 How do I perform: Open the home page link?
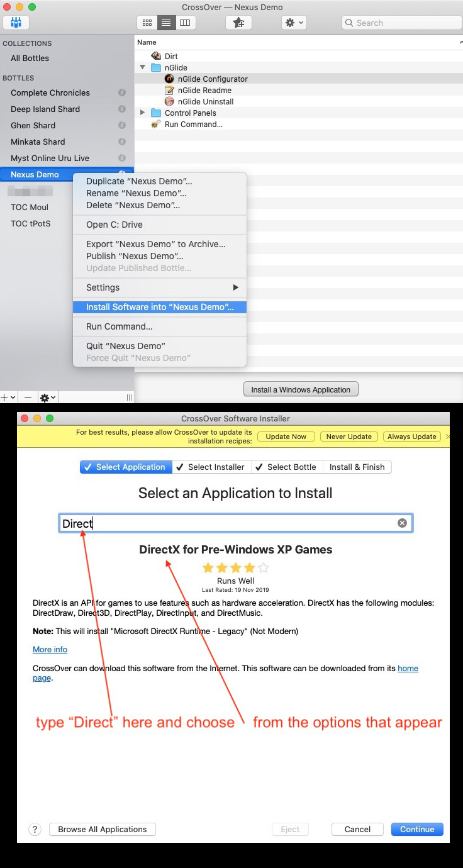[x=408, y=668]
